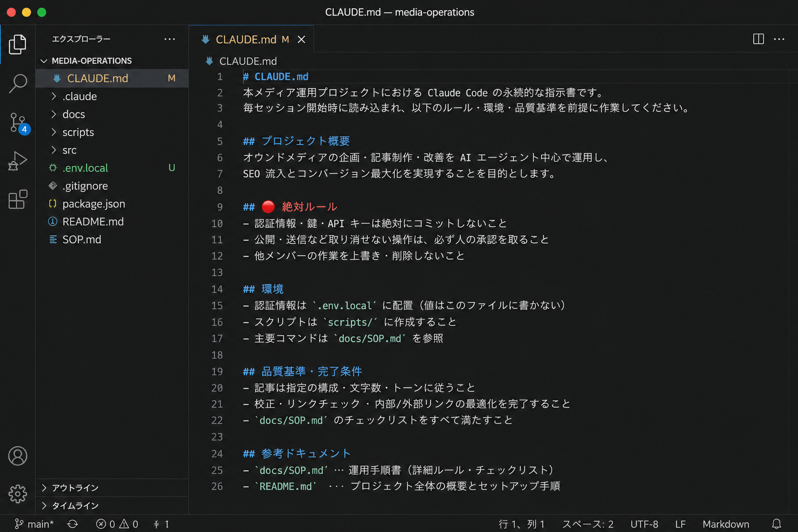Click the 環境 heading on line 14
The image size is (798, 532).
[263, 289]
